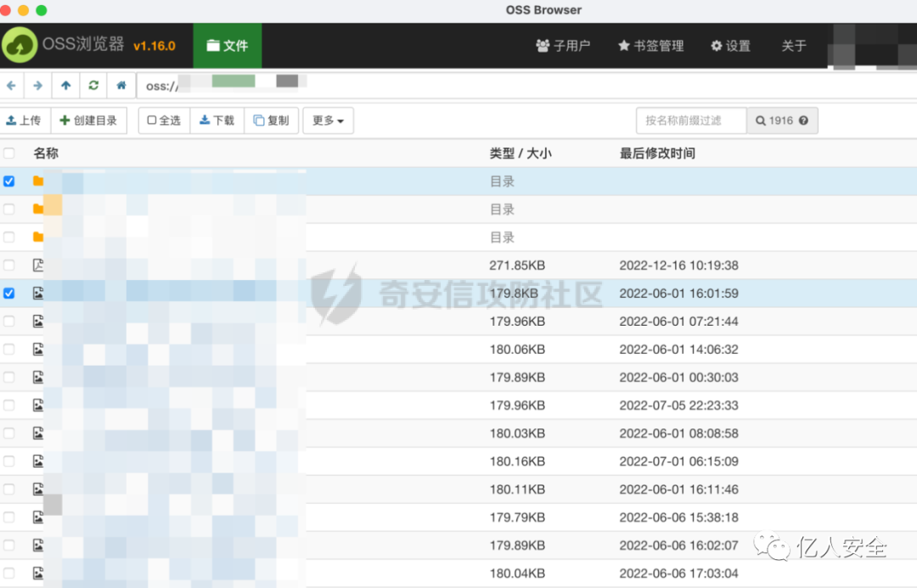Open the 子用户 menu
This screenshot has height=588, width=917.
pos(563,46)
